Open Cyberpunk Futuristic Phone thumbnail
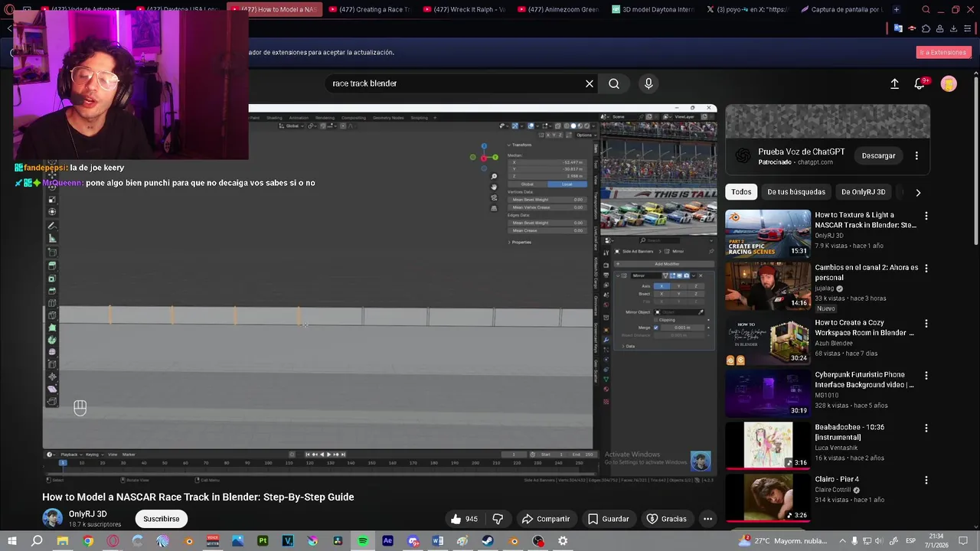 768,393
